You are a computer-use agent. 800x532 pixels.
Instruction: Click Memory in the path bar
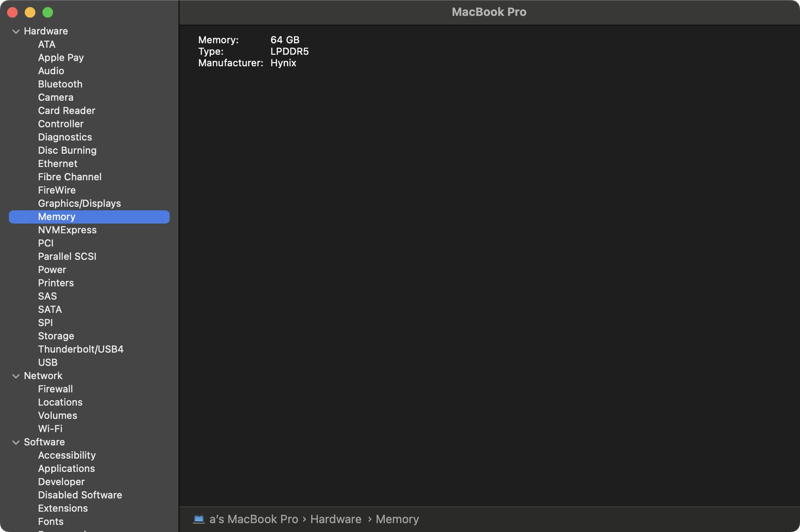point(398,519)
